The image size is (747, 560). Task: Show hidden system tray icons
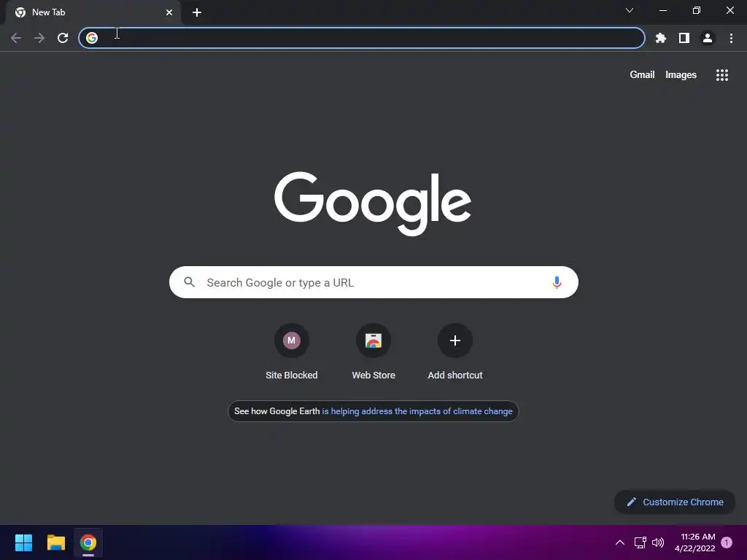point(620,542)
